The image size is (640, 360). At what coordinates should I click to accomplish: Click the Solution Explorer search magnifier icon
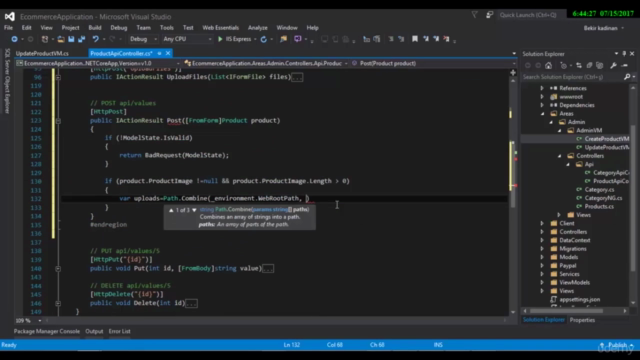627,77
